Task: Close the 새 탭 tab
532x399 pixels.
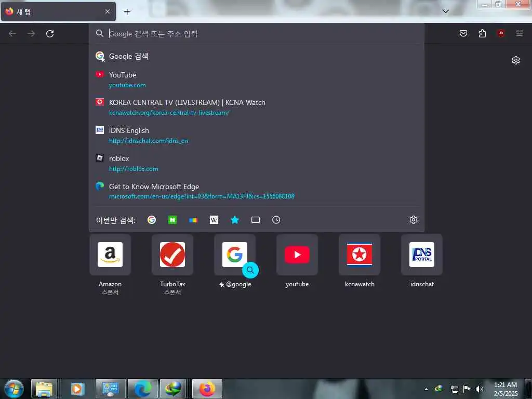Action: click(107, 11)
